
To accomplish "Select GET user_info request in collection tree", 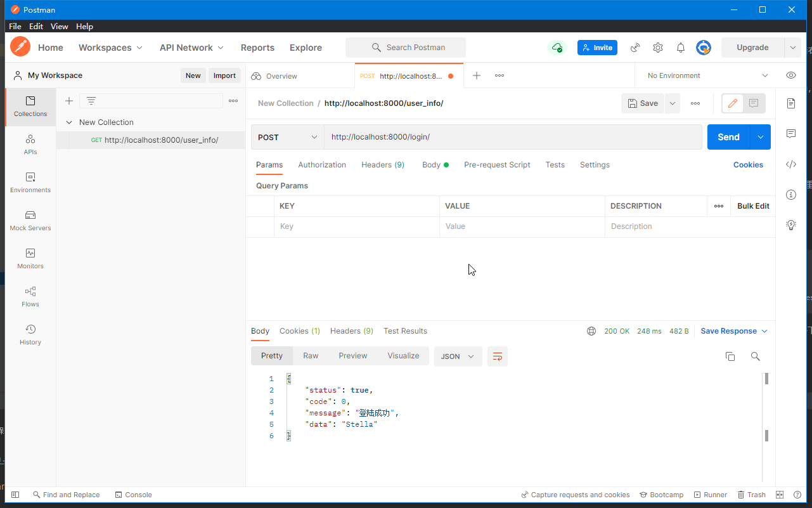I will 151,140.
